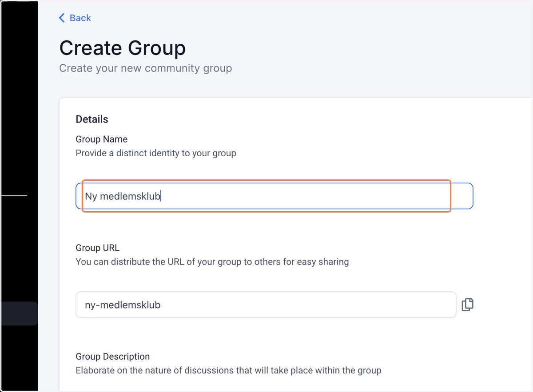Copy the group URL with clipboard icon
533x392 pixels.
pyautogui.click(x=467, y=305)
